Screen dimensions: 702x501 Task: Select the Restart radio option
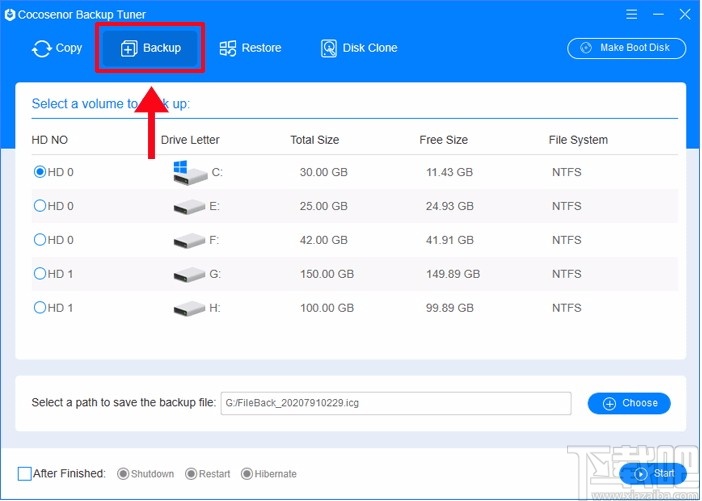pos(191,474)
